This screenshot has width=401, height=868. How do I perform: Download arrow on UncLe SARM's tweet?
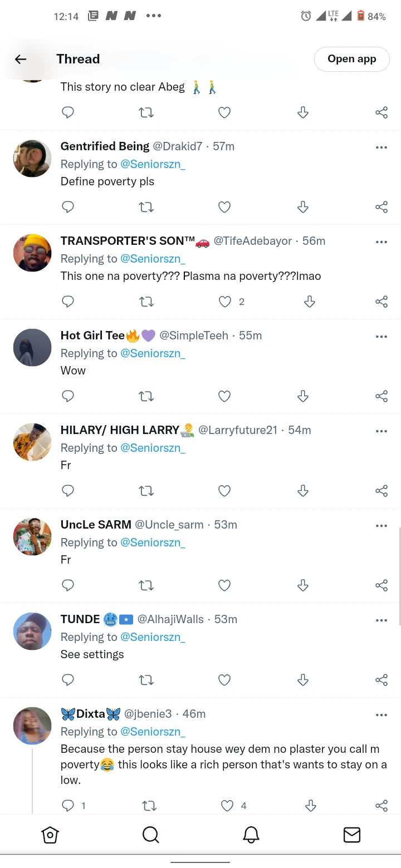[x=303, y=585]
